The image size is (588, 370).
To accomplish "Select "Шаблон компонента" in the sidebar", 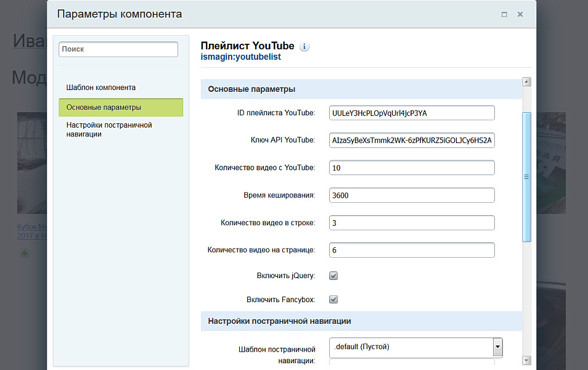I will coord(102,87).
